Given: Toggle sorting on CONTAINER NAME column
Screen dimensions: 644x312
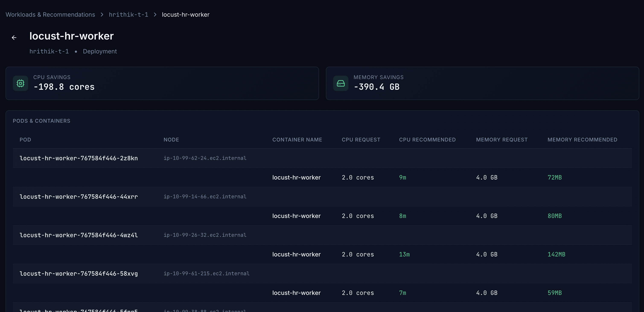Looking at the screenshot, I should coord(297,140).
